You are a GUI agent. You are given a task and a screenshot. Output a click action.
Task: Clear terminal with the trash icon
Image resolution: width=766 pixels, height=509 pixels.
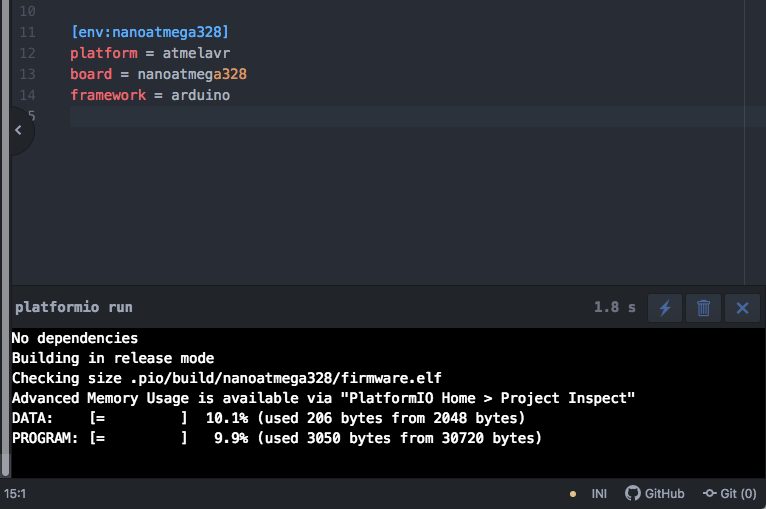[703, 308]
